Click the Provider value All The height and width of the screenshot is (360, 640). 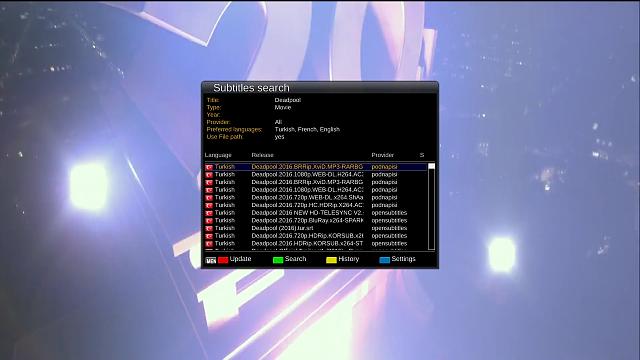tap(278, 122)
